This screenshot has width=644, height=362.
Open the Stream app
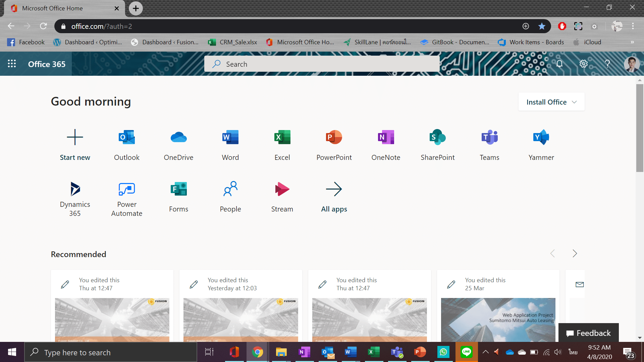[x=282, y=197]
